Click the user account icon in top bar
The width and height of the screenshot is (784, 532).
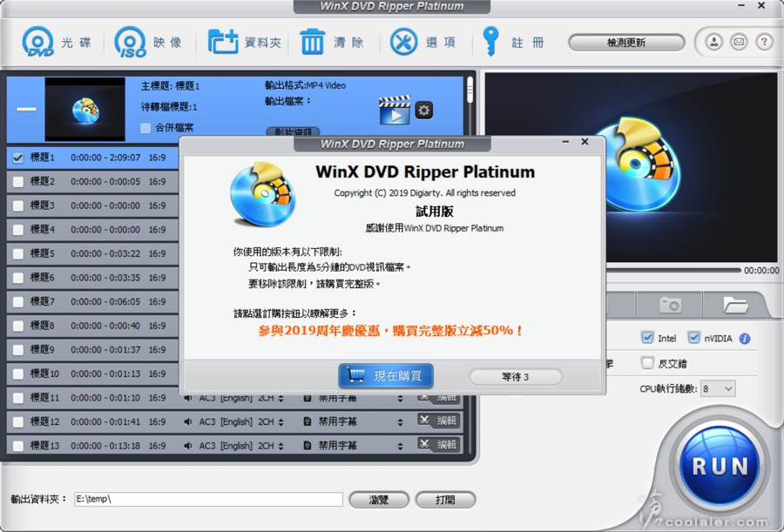point(714,42)
